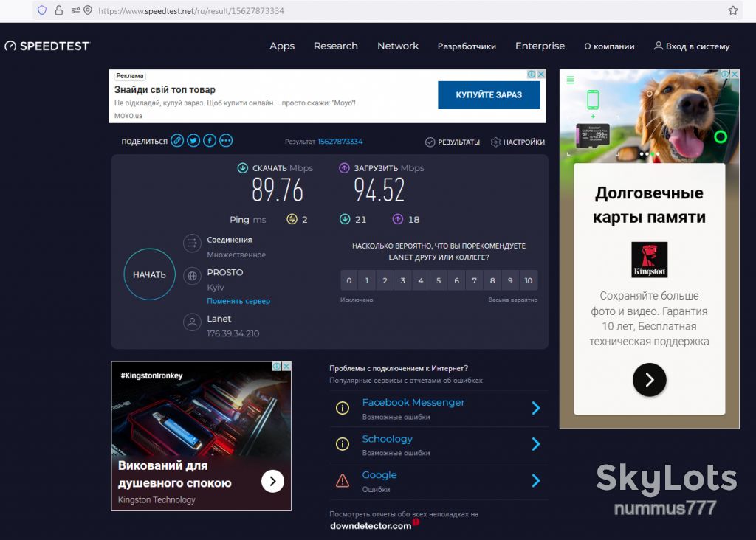Viewport: 756px width, 540px height.
Task: Rate recommendation likelihood as 10
Action: [529, 280]
